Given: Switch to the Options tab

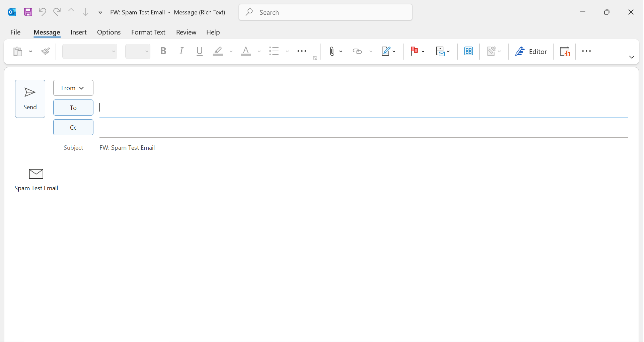Looking at the screenshot, I should 109,32.
